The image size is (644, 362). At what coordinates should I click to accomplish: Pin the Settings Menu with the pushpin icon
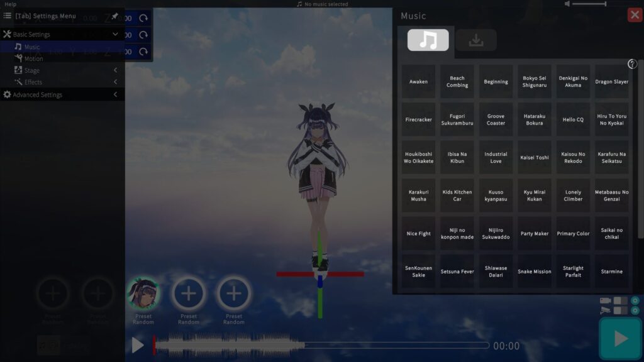[x=114, y=16]
